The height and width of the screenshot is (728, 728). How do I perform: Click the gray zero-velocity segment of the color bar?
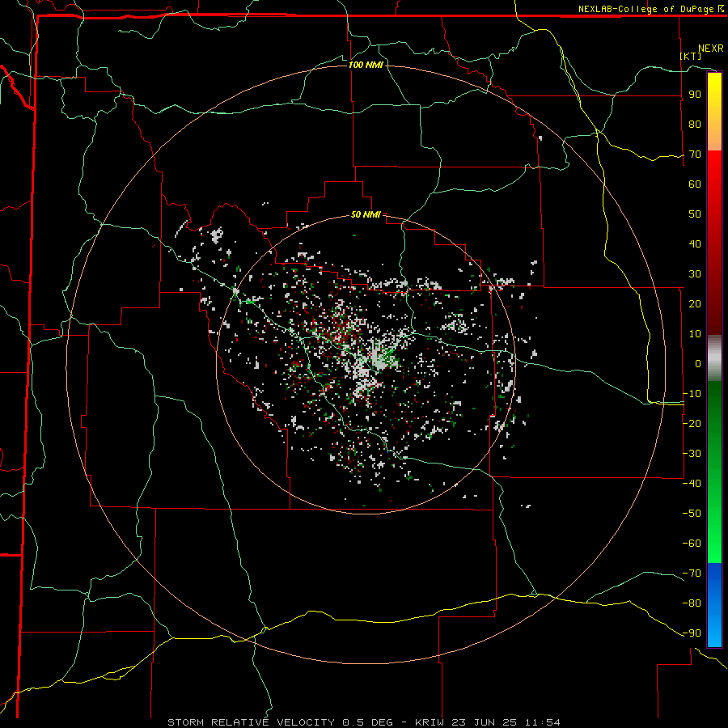[714, 358]
